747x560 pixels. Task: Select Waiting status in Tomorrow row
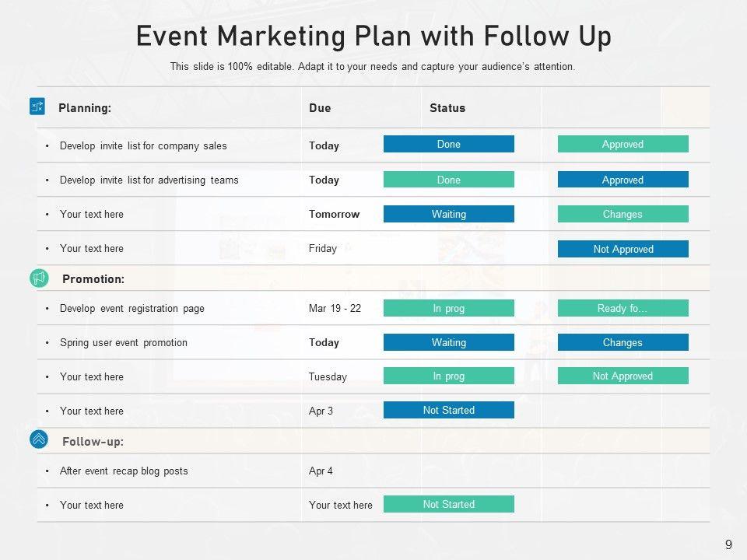click(448, 214)
